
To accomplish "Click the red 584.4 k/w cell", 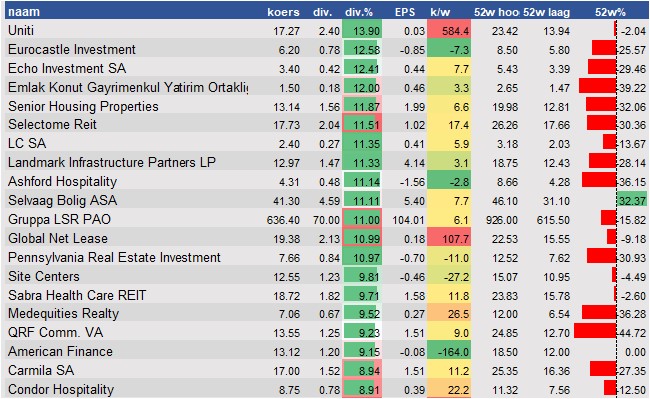I will 449,31.
